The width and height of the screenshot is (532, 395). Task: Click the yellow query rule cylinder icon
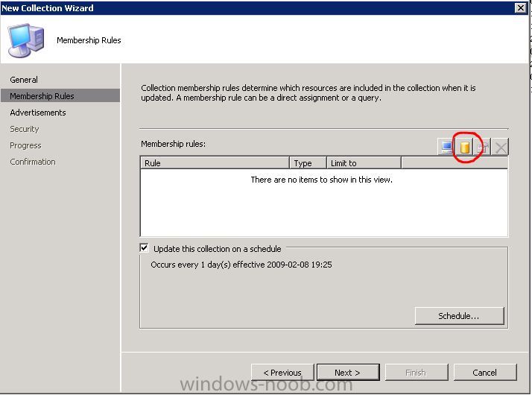465,147
